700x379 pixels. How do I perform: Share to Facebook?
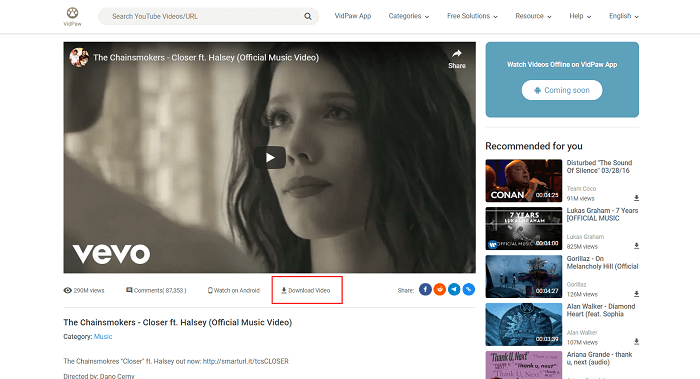click(x=425, y=290)
